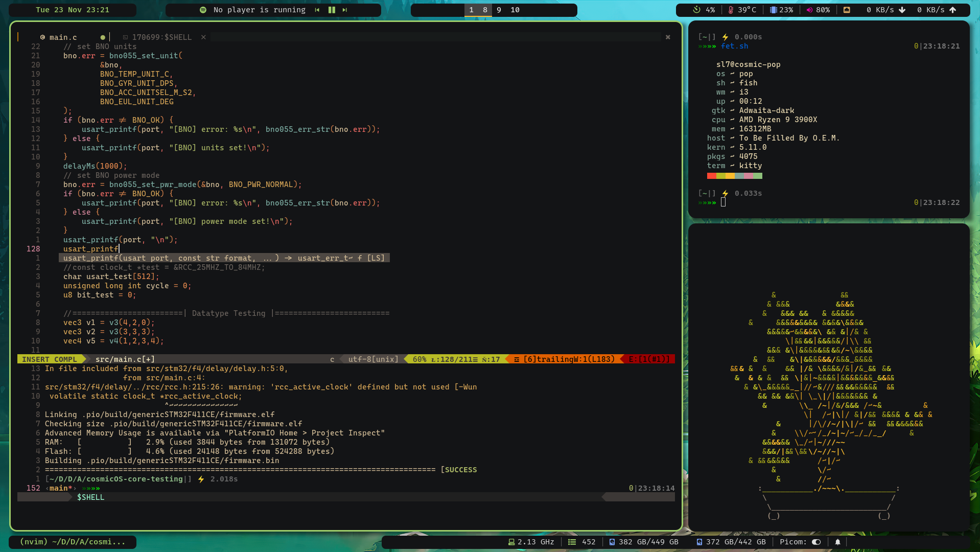Click the terminal icon on $SHELL tab
Viewport: 980px width, 552px height.
coord(125,37)
